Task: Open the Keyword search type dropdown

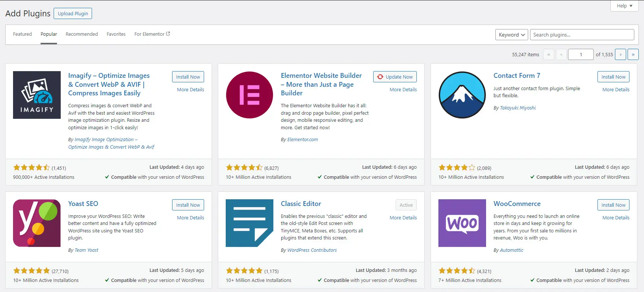Action: click(512, 35)
